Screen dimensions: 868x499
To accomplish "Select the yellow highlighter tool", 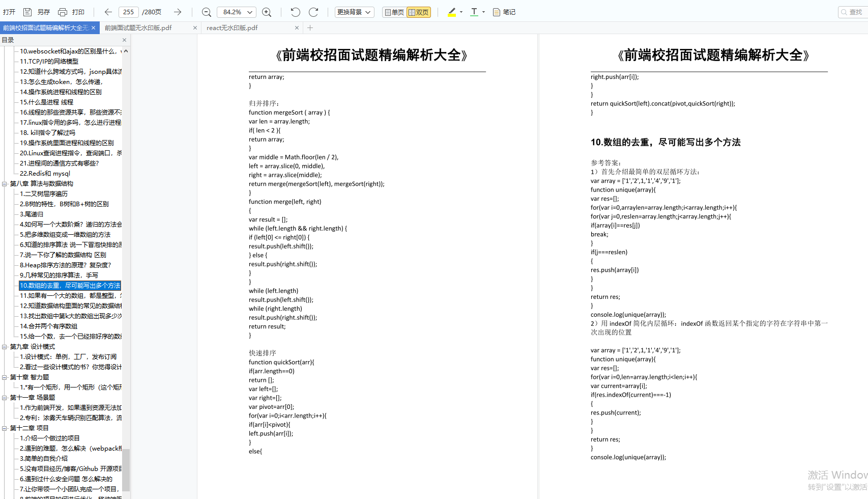I will point(452,12).
